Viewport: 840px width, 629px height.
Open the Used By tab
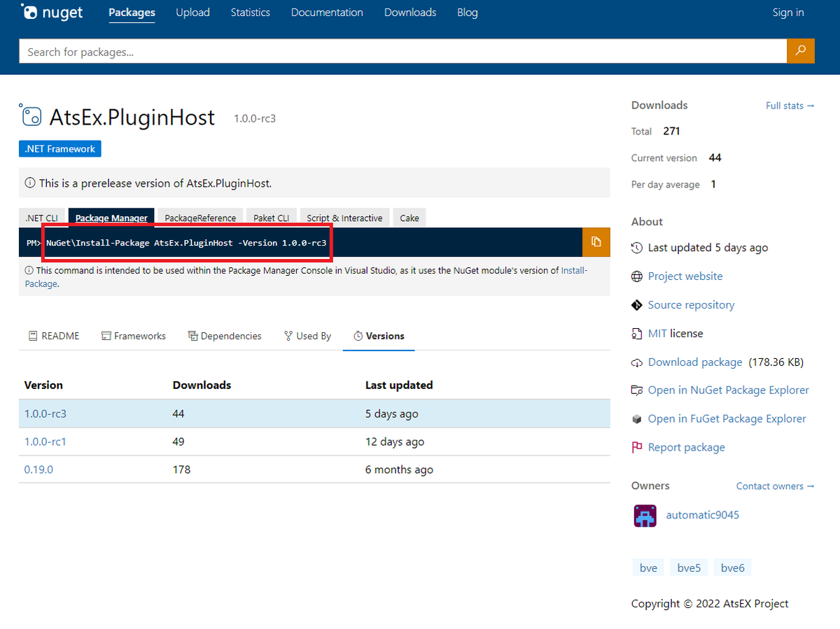tap(307, 336)
